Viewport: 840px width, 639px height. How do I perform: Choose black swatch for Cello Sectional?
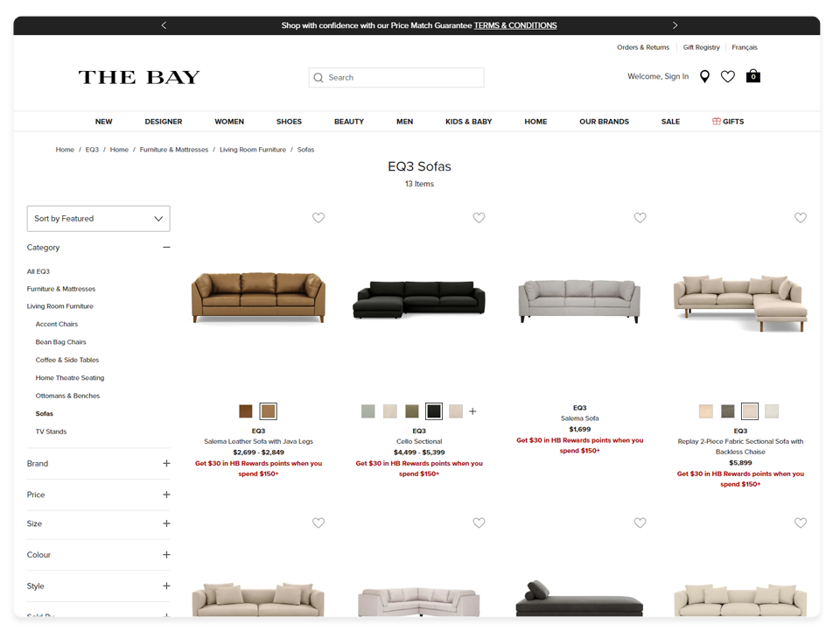pos(433,411)
